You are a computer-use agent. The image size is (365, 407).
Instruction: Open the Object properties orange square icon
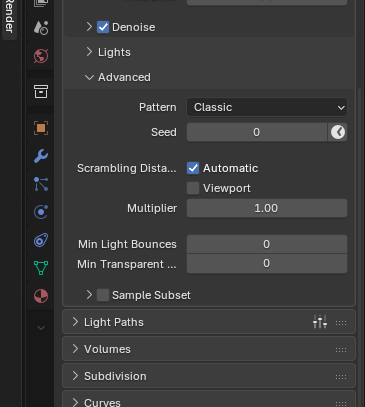point(41,128)
